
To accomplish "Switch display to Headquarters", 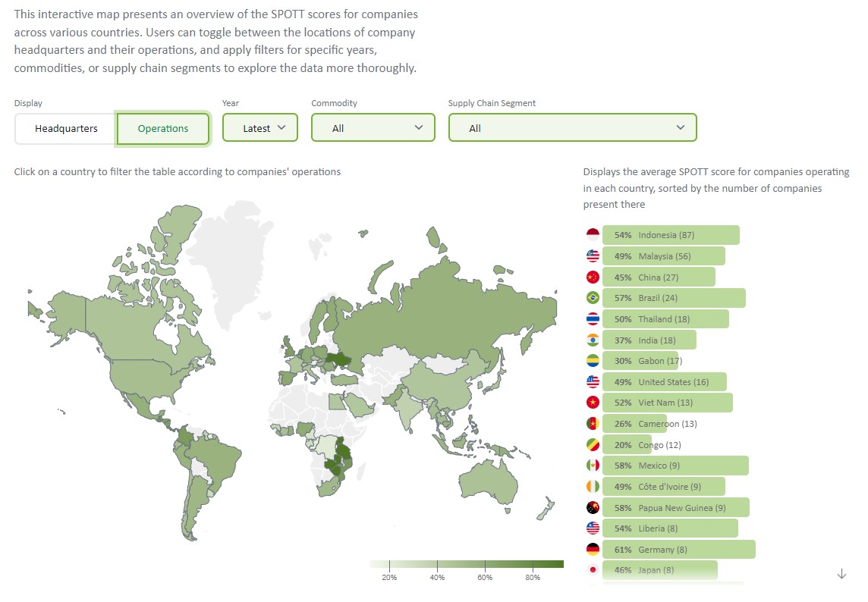I will pos(64,129).
